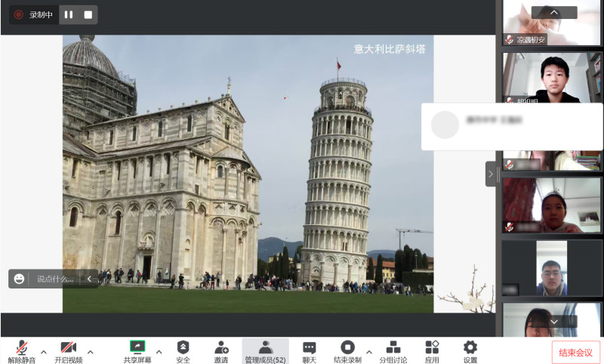Image resolution: width=604 pixels, height=364 pixels.
Task: Turn on camera with 开启视频
Action: click(68, 351)
